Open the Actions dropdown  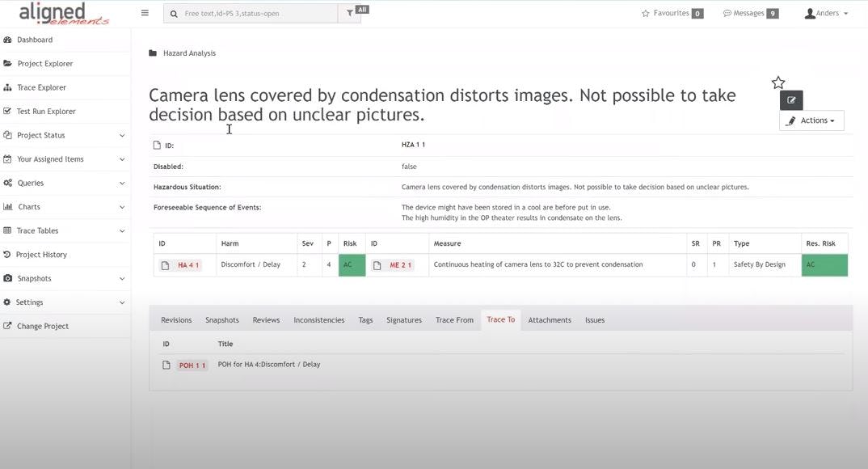(811, 120)
